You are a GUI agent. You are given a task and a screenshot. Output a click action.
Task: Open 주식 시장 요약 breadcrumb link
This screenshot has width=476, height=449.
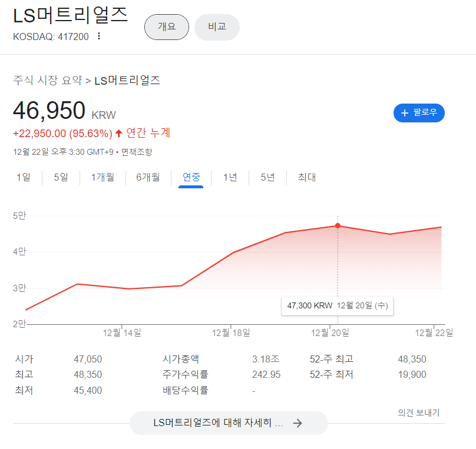click(48, 81)
